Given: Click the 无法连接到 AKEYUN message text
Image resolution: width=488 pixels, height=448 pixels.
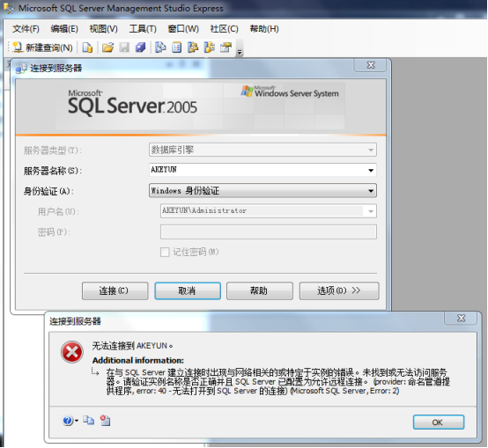Looking at the screenshot, I should click(132, 346).
